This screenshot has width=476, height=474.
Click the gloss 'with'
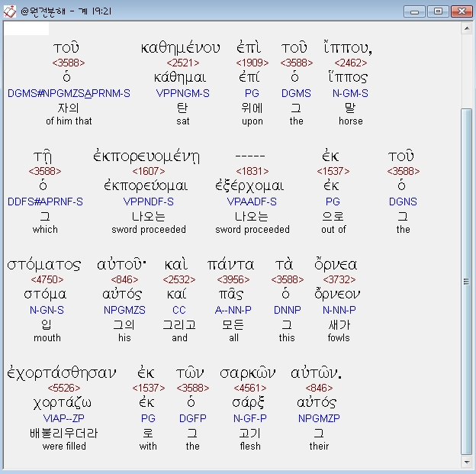148,447
